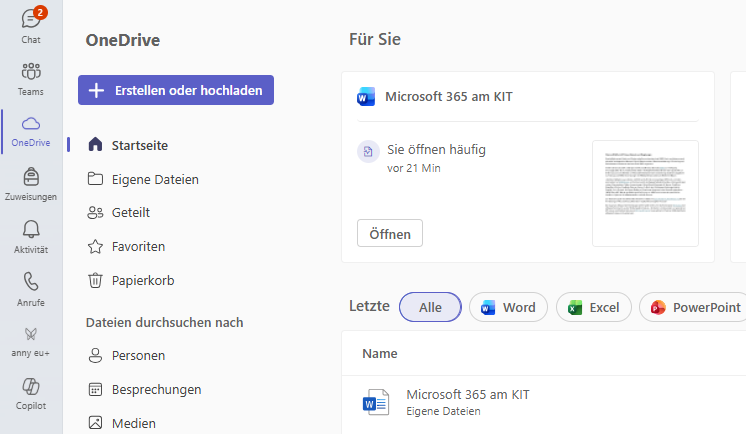Filter recent files by Word

(508, 308)
